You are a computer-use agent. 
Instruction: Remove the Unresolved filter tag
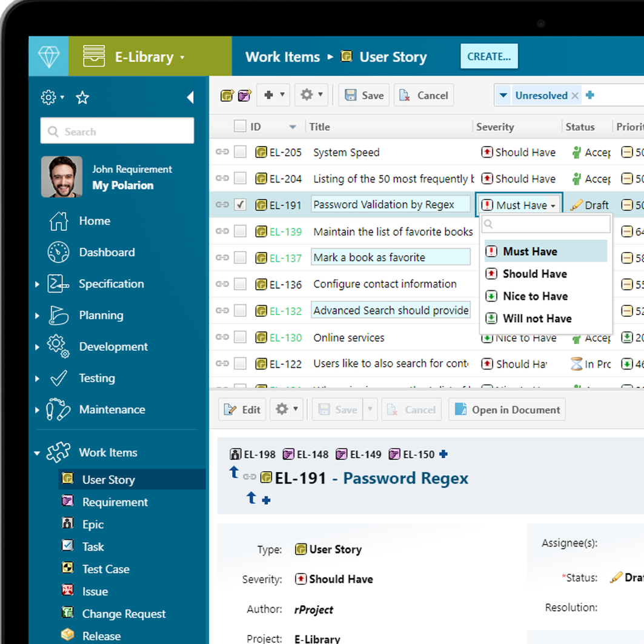click(574, 96)
